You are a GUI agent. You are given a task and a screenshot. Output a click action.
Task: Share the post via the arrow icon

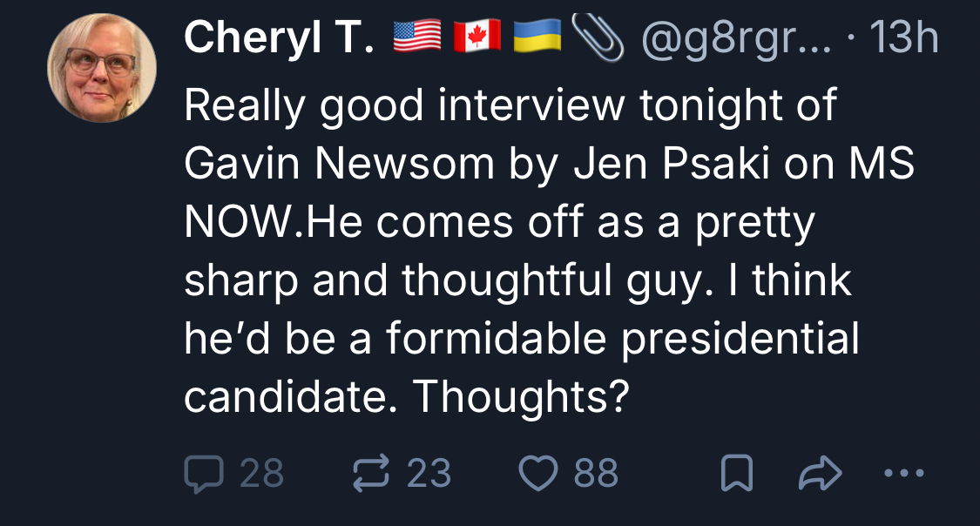click(x=821, y=473)
